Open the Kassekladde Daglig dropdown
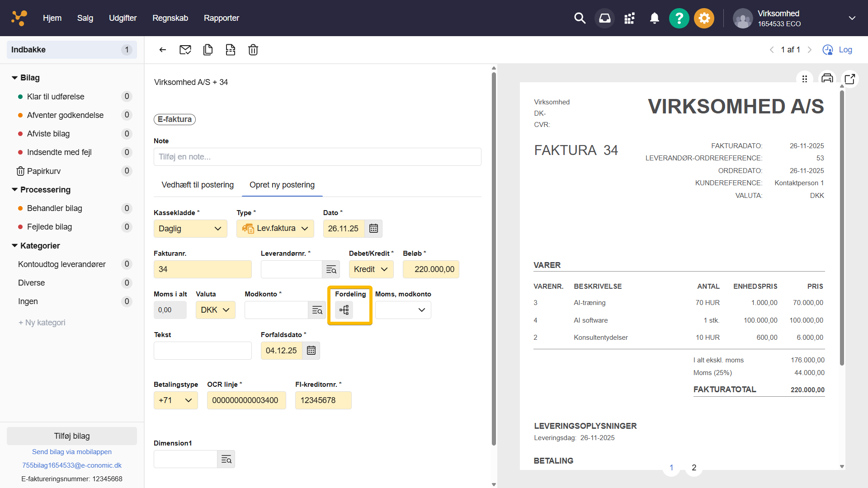The image size is (868, 488). (x=190, y=229)
